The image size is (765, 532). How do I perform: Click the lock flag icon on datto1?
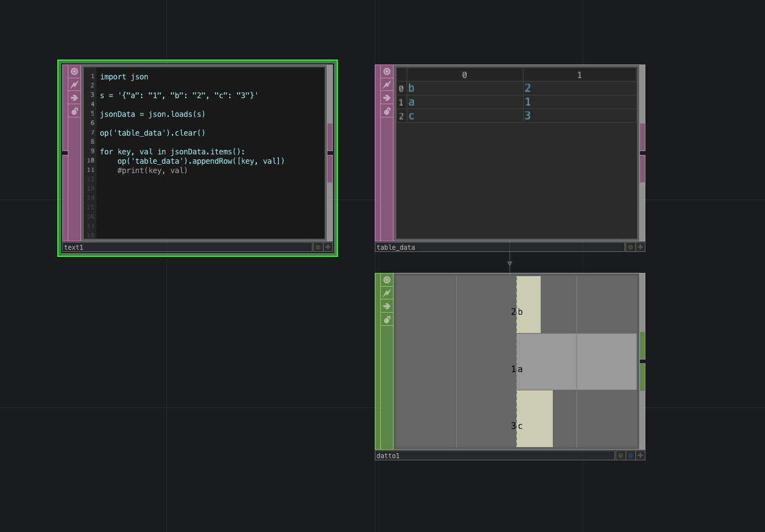click(387, 319)
